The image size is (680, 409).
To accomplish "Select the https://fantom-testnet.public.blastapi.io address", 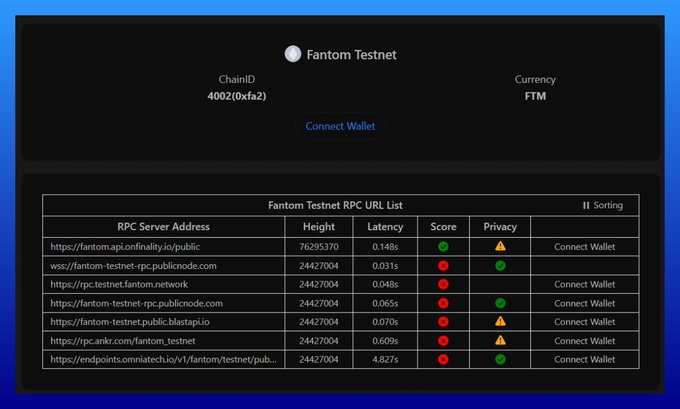I will click(130, 322).
